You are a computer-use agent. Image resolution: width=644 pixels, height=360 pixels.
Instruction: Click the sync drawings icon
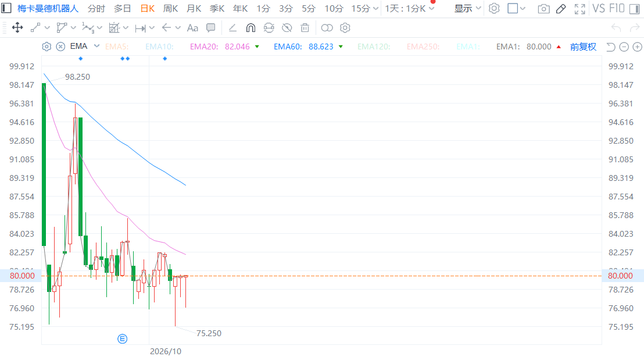(269, 28)
